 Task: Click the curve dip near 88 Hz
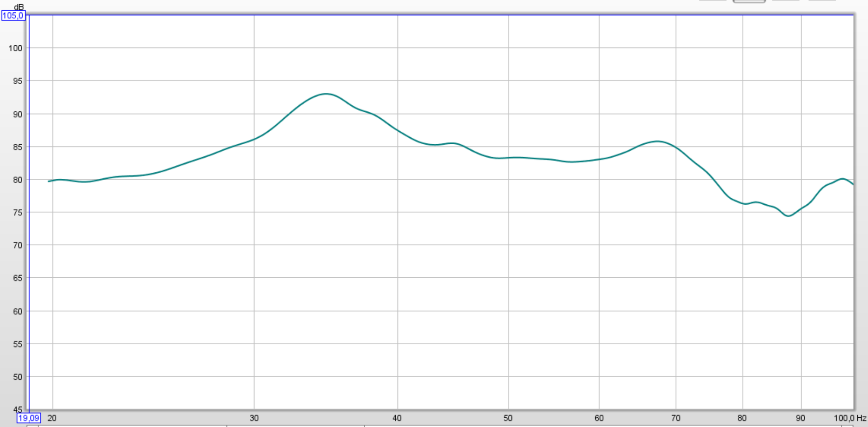click(x=788, y=216)
